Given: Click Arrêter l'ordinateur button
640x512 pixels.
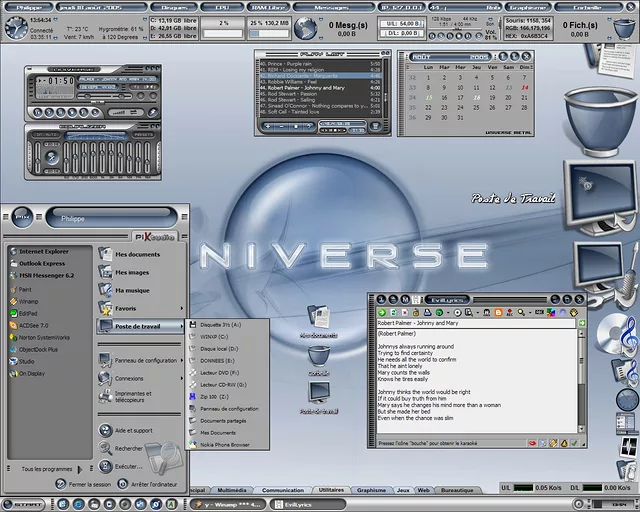Looking at the screenshot, I should (x=150, y=484).
